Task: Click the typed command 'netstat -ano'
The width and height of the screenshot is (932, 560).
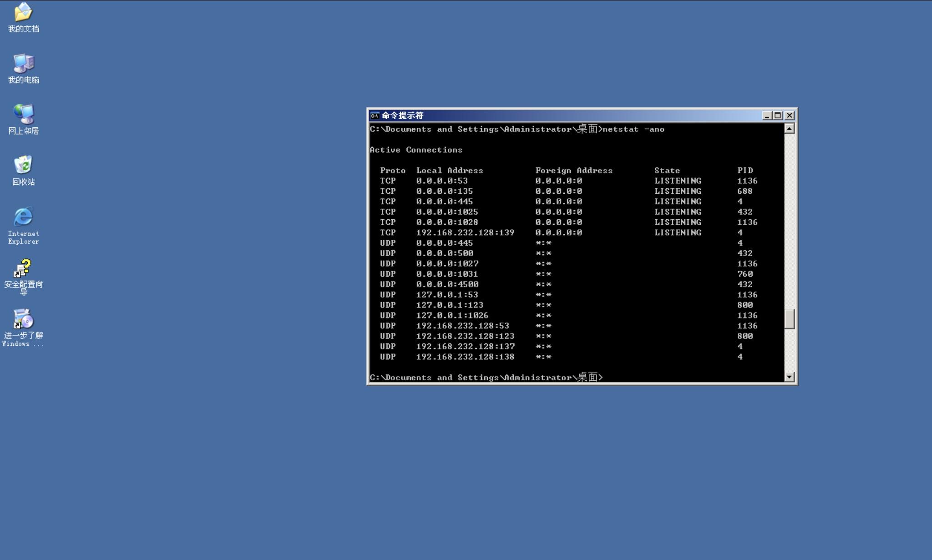Action: [x=633, y=129]
